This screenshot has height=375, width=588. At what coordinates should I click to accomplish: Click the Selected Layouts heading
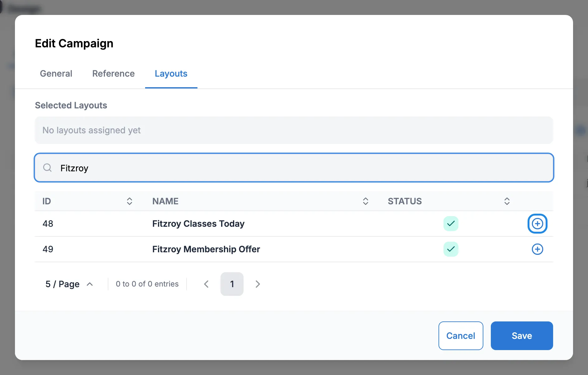(x=71, y=105)
